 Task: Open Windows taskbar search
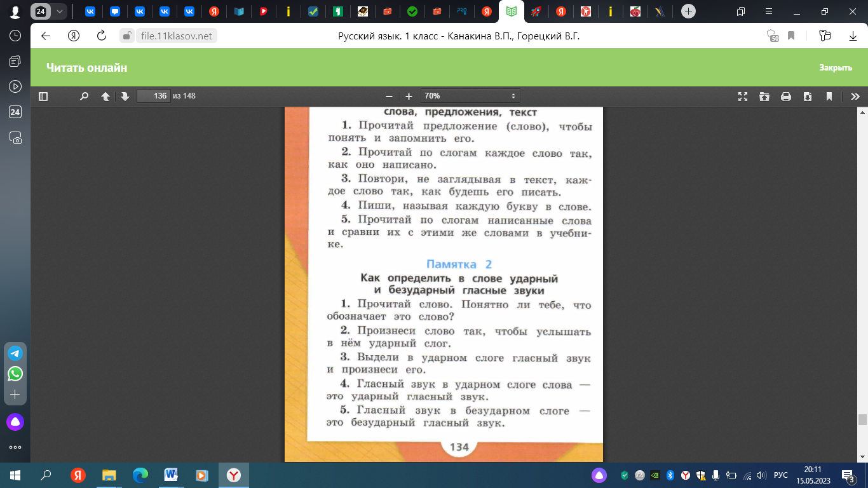tap(46, 475)
